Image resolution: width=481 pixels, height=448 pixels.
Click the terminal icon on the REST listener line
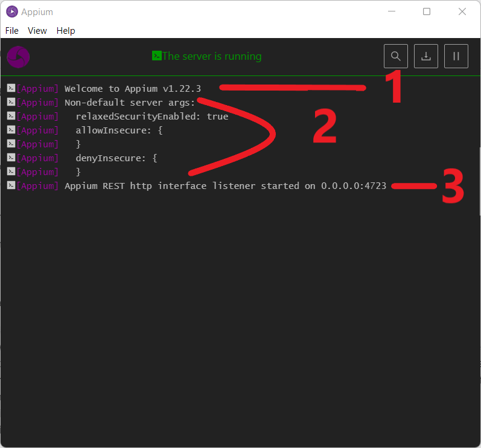[x=11, y=185]
